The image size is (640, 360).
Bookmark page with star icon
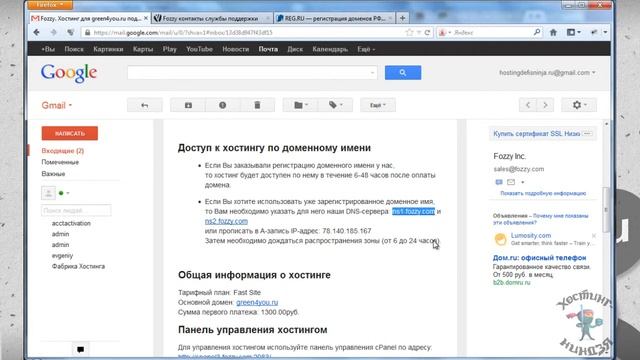(409, 32)
